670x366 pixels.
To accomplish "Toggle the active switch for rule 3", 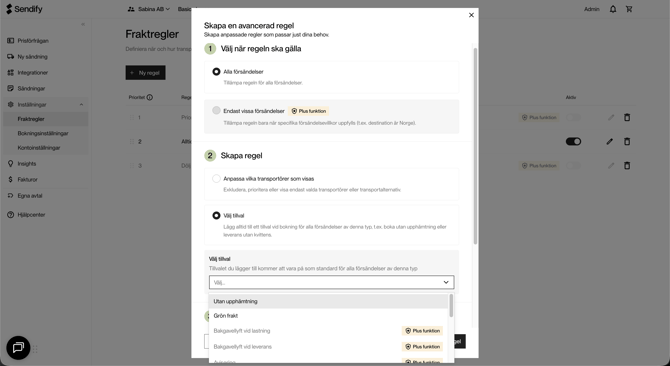I will (x=573, y=165).
